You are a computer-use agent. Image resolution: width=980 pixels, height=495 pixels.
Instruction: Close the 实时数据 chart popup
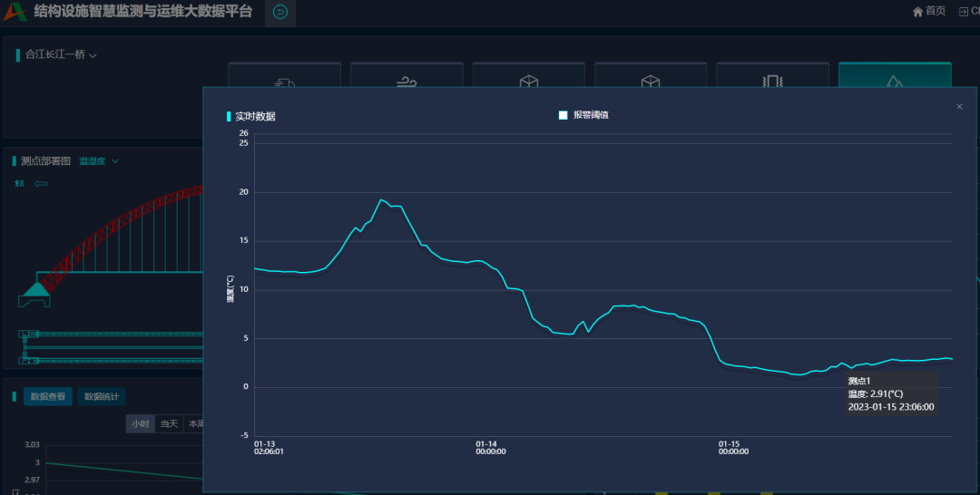959,107
